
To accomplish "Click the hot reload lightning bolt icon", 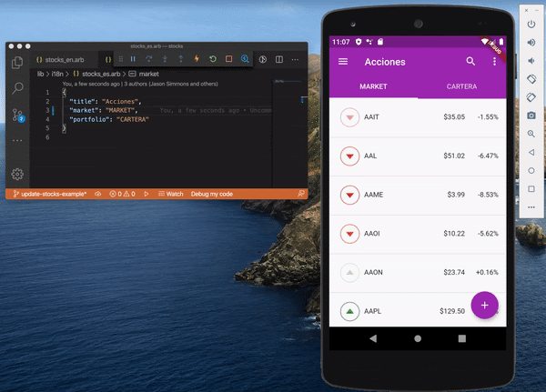I will point(197,59).
